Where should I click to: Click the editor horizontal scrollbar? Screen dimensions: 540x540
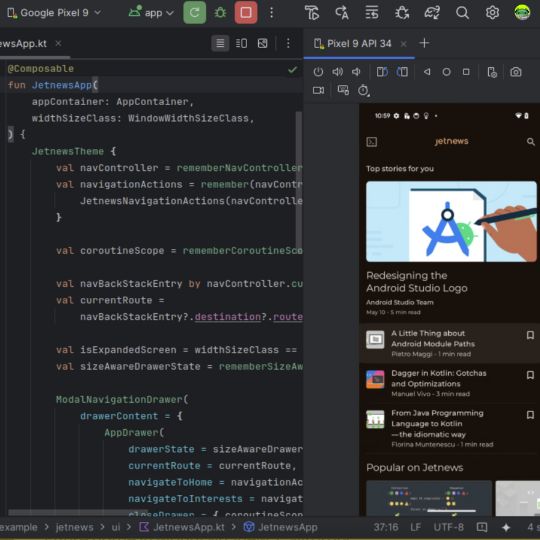[78, 512]
